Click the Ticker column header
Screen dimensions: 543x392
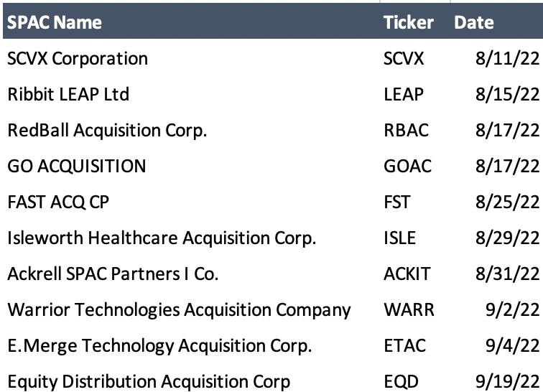coord(408,22)
